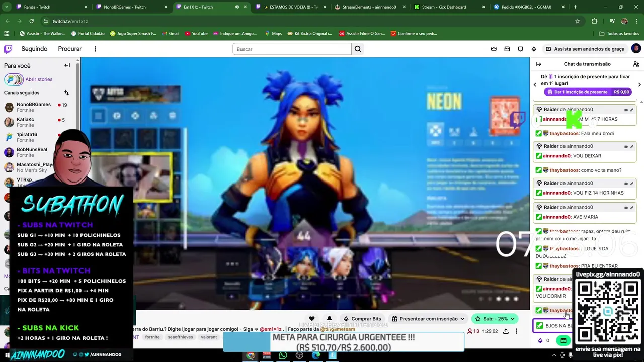Go to previous gift leaderboard banner
The image size is (644, 362).
[535, 84]
